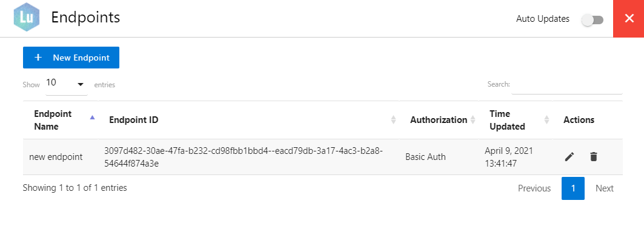Click the Lu hexagon logo icon

(26, 18)
